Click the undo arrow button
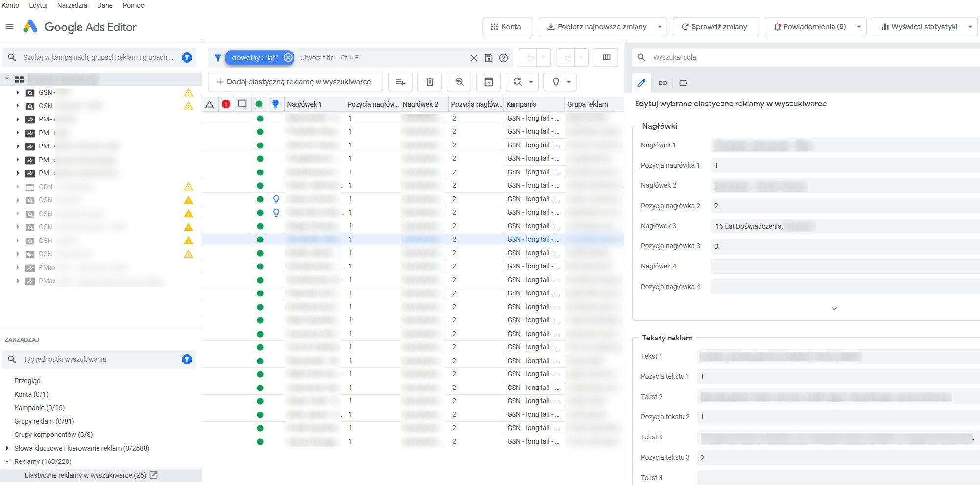The image size is (980, 485). [x=530, y=57]
